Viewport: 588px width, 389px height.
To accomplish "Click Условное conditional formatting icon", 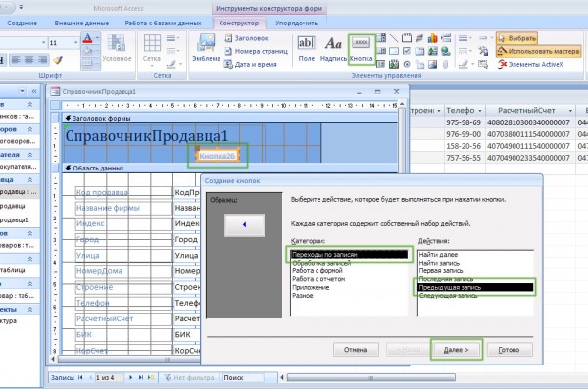I will pos(117,48).
